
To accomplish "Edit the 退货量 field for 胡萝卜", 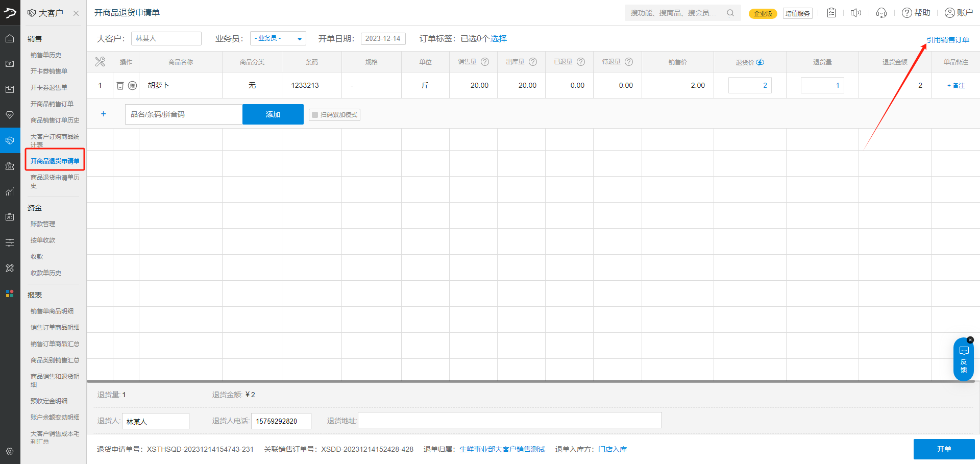I will (822, 85).
